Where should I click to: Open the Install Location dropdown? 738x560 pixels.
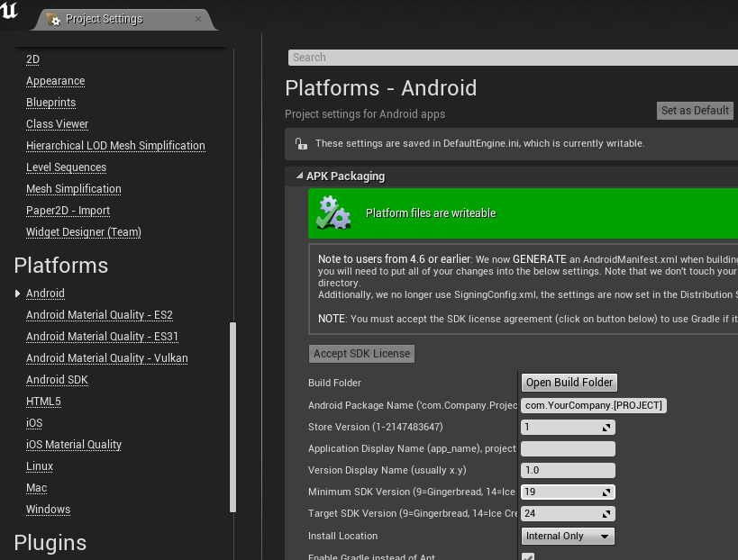point(568,536)
